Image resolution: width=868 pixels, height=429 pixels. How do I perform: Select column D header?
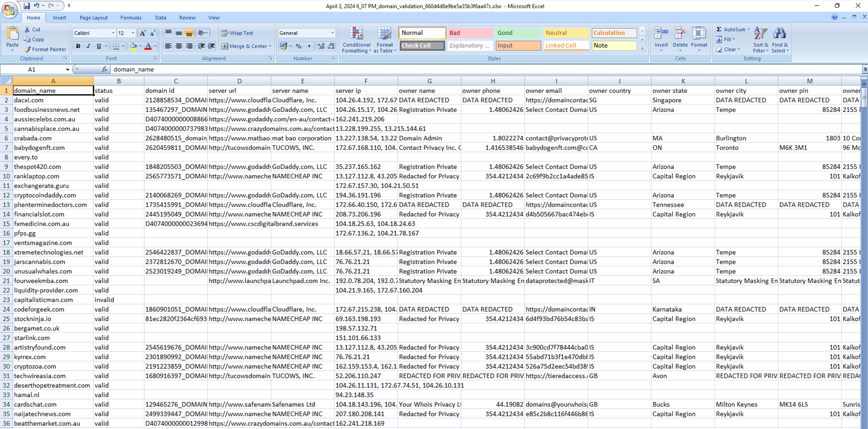(239, 81)
